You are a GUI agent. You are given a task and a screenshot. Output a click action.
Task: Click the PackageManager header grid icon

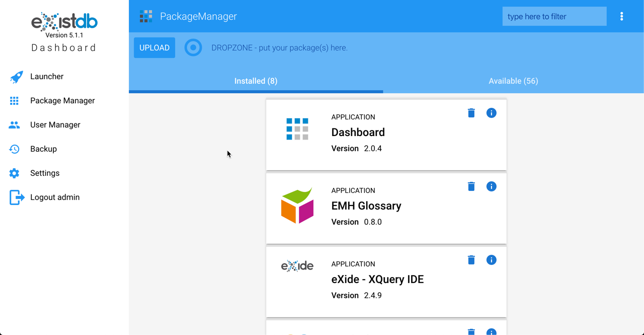[x=146, y=16]
